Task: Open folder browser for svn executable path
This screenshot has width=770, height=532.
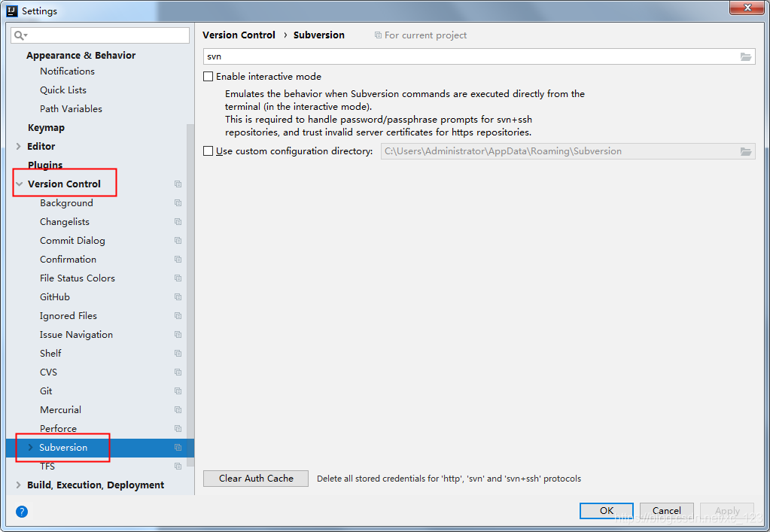Action: 745,56
